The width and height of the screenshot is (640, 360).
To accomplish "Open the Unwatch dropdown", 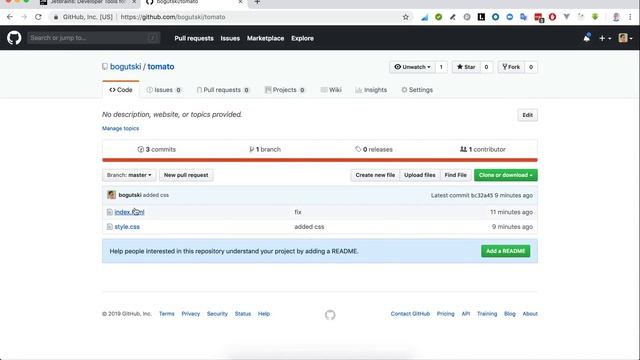I will coord(412,67).
